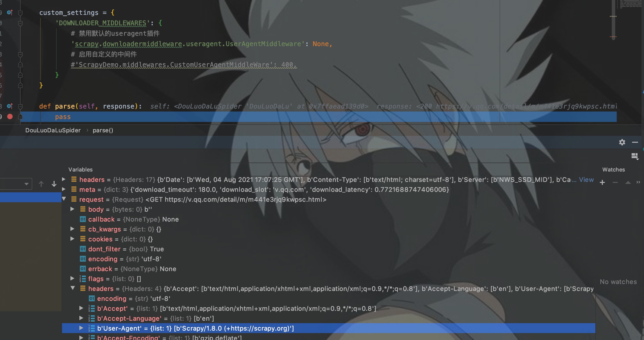The height and width of the screenshot is (340, 644).
Task: Click 'No watches' placeholder text
Action: tap(618, 282)
